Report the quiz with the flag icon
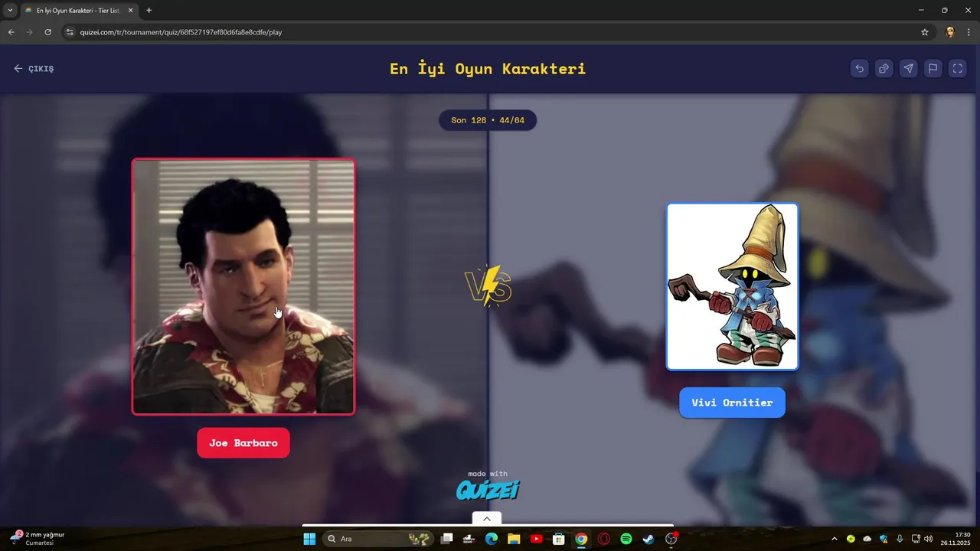Image resolution: width=980 pixels, height=551 pixels. [933, 69]
